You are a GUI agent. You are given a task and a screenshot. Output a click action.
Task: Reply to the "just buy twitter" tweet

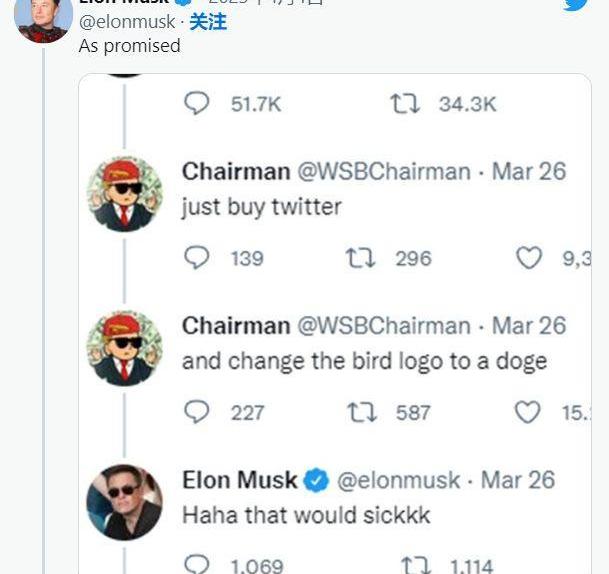tap(198, 258)
